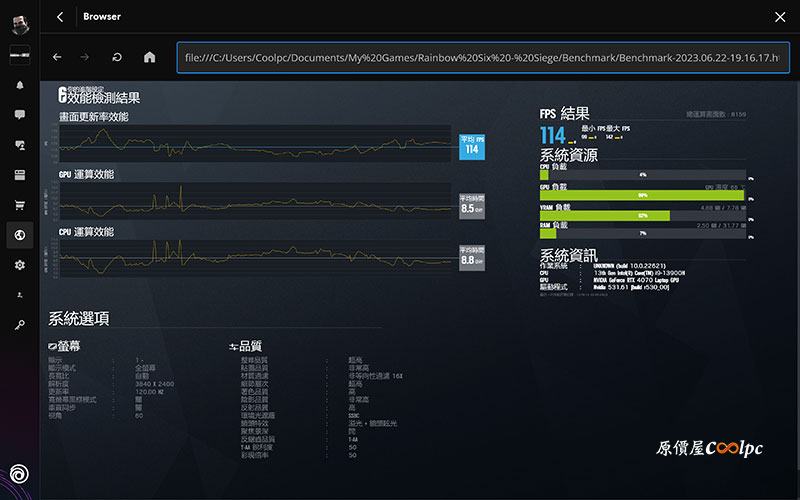The height and width of the screenshot is (500, 800).
Task: Click the magnifier search icon in sidebar
Action: click(19, 325)
